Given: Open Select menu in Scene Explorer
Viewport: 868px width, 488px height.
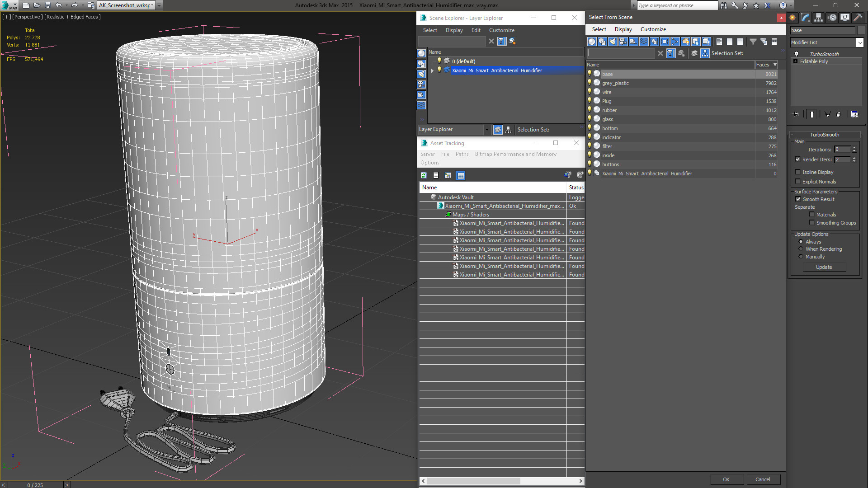Looking at the screenshot, I should (430, 30).
